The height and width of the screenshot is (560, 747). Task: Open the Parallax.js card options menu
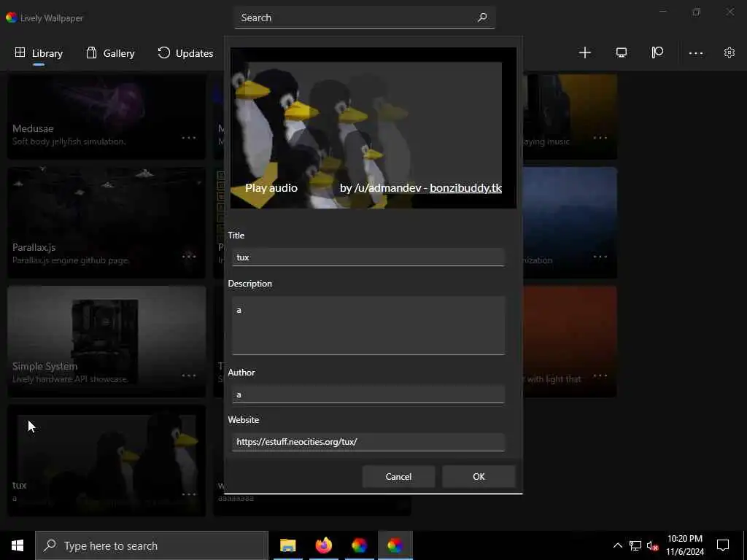(189, 256)
